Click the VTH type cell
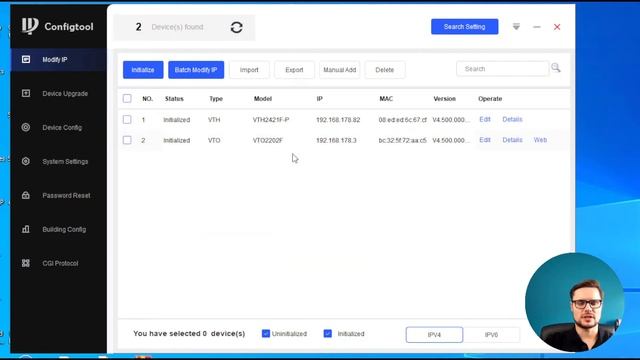The image size is (640, 360). [214, 120]
